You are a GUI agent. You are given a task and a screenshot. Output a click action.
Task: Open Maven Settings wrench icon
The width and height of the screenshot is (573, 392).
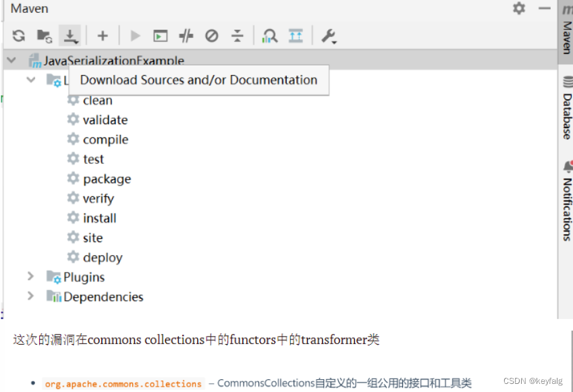pyautogui.click(x=329, y=36)
